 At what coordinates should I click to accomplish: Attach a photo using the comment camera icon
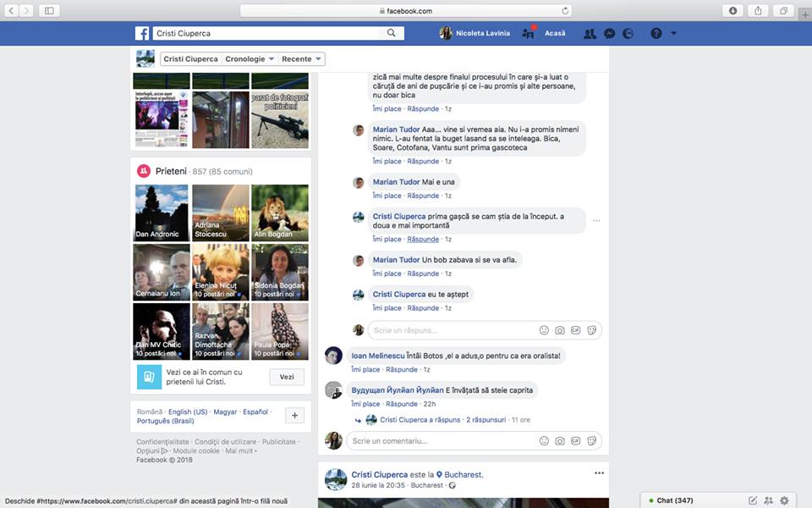point(560,441)
